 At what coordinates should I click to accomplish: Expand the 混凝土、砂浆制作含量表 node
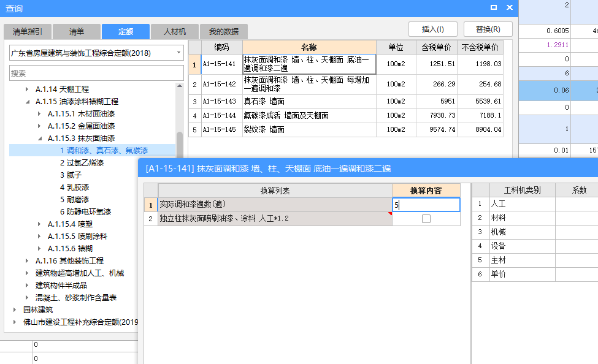tap(27, 298)
